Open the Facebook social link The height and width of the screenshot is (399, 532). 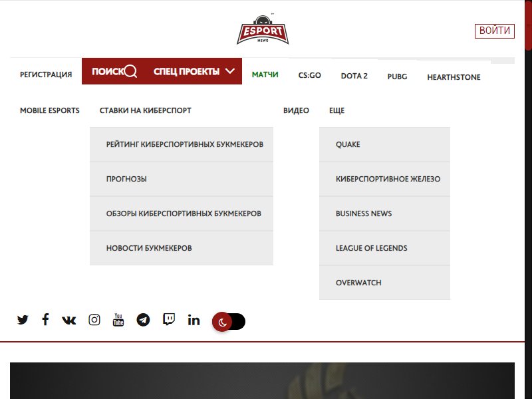pyautogui.click(x=45, y=319)
